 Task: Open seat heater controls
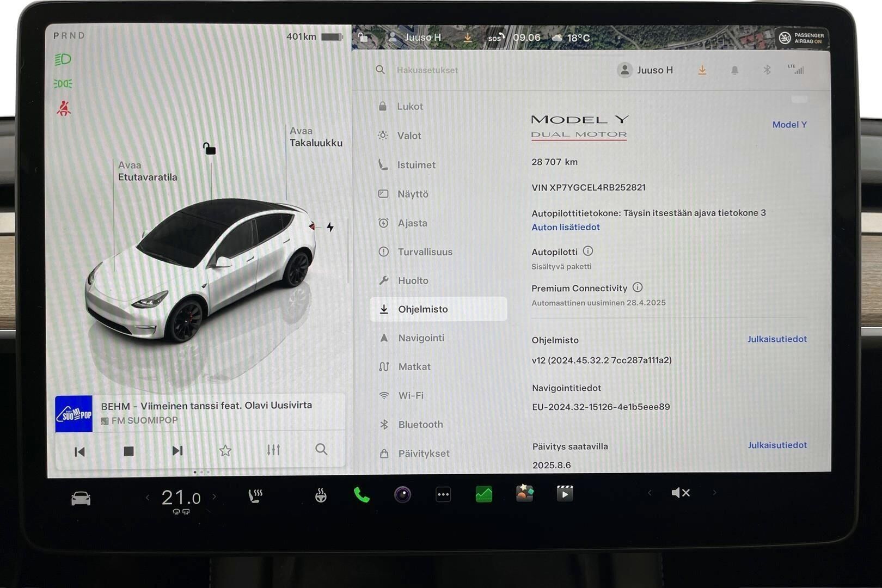[255, 495]
